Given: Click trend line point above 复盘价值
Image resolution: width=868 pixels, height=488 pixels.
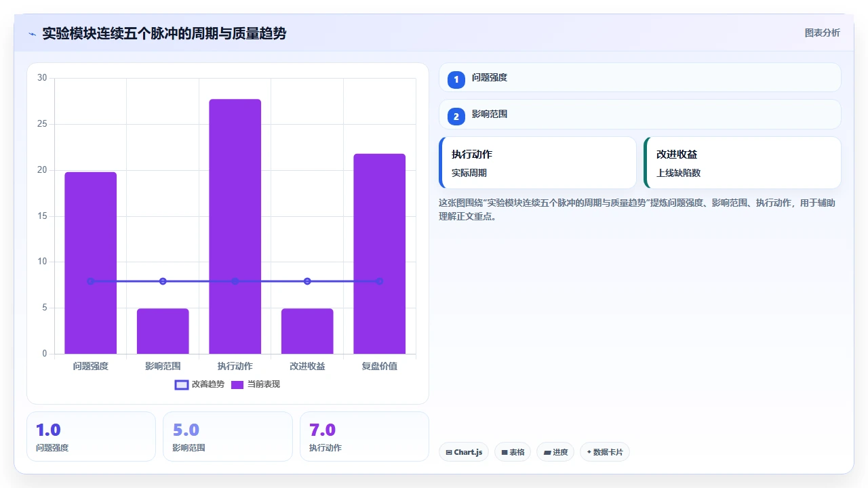Looking at the screenshot, I should pyautogui.click(x=380, y=281).
